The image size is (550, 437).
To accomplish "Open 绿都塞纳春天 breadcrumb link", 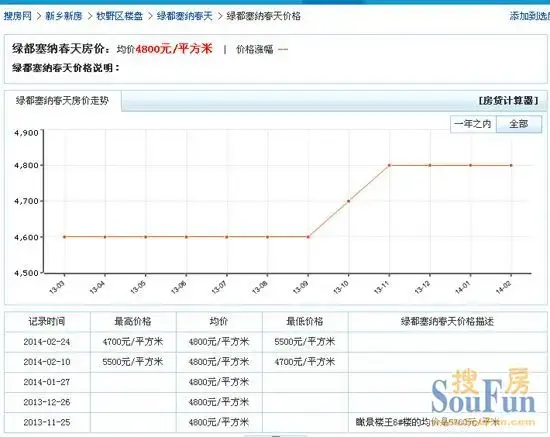I will [185, 16].
